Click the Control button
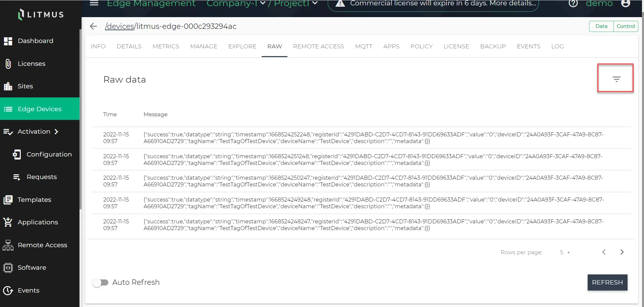The width and height of the screenshot is (644, 307). (626, 26)
